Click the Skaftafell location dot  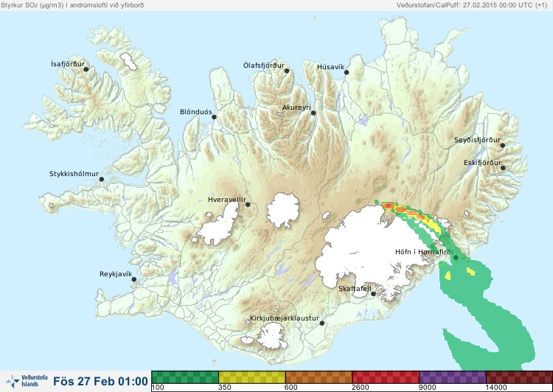[x=373, y=294]
